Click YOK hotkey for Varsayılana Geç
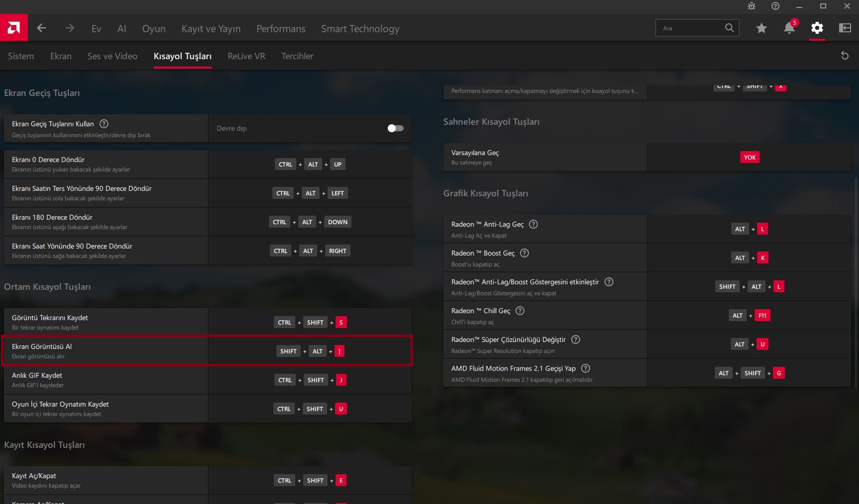859x504 pixels. pos(750,157)
